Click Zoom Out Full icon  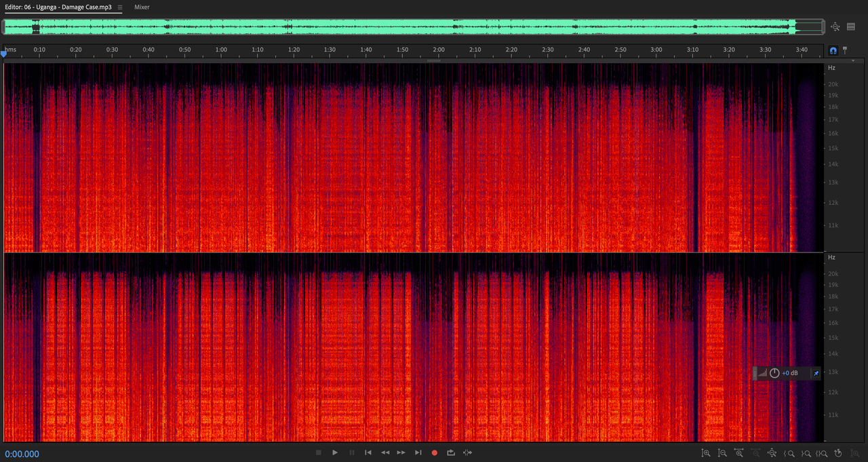772,453
